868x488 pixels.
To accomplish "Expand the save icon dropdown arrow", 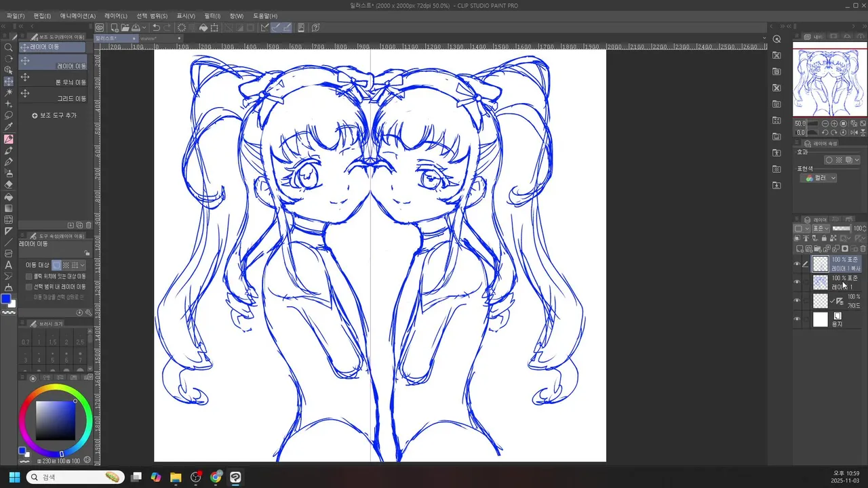I will (x=144, y=28).
